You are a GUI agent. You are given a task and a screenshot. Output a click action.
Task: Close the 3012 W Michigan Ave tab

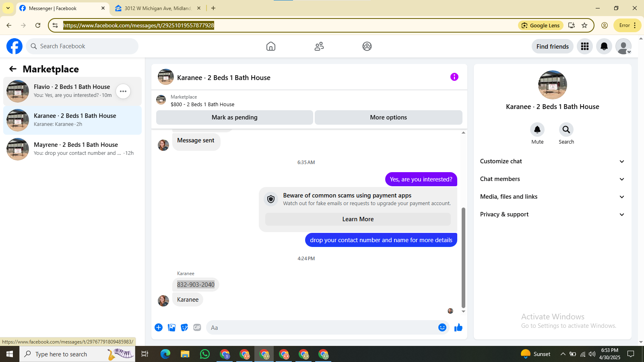coord(199,8)
